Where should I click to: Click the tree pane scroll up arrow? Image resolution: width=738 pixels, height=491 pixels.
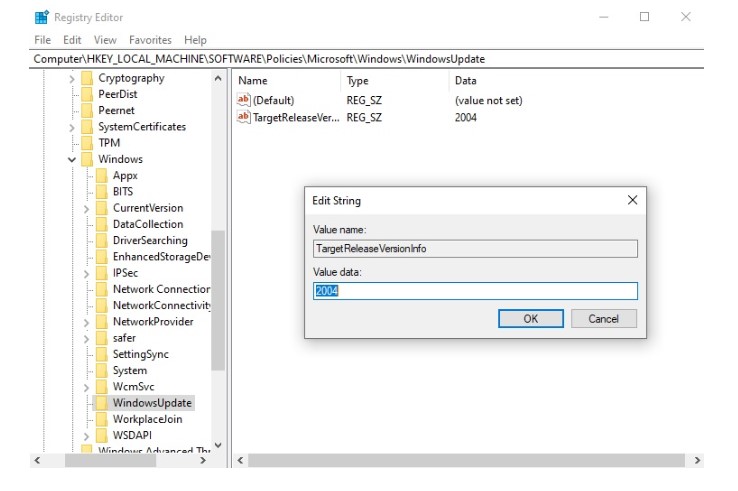coord(217,79)
